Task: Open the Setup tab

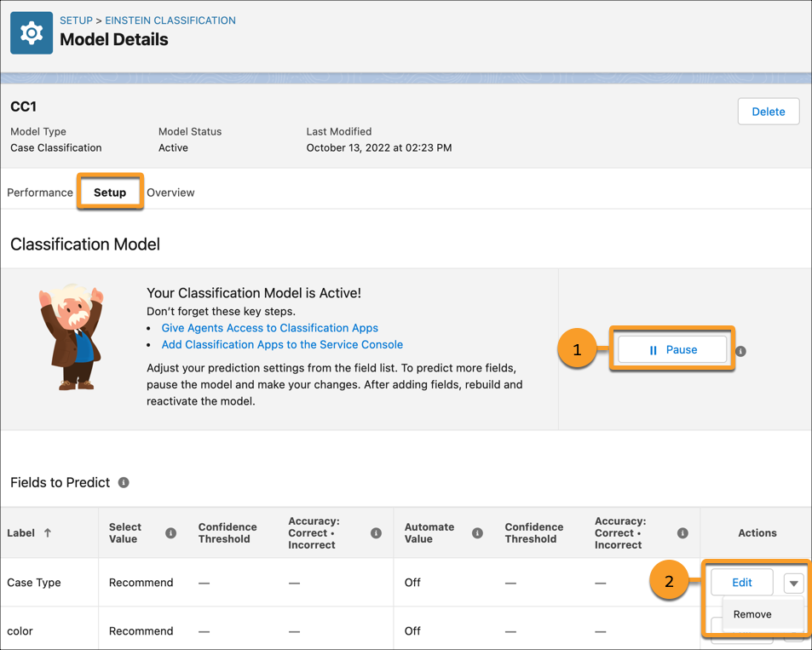Action: click(x=110, y=193)
